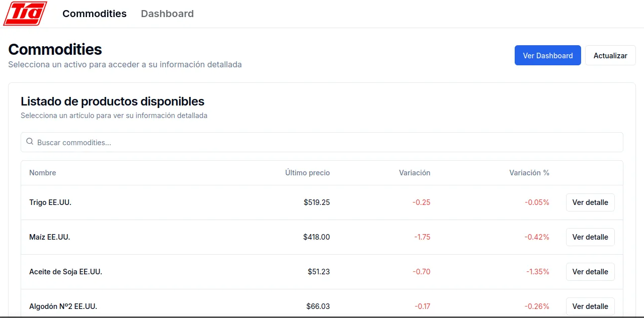The height and width of the screenshot is (318, 644).
Task: Sort by the Nombre column header
Action: [42, 172]
